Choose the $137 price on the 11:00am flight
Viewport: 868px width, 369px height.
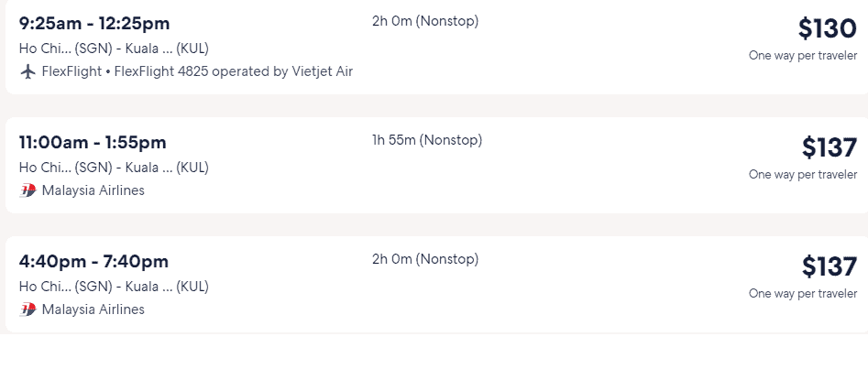830,147
